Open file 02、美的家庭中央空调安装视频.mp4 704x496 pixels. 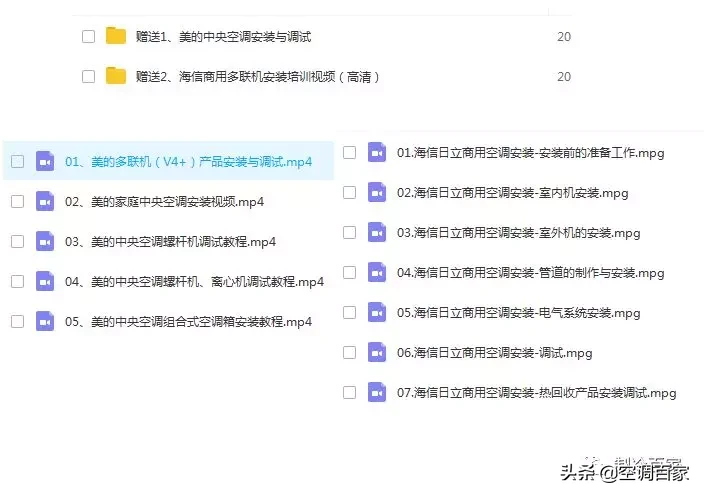point(164,202)
